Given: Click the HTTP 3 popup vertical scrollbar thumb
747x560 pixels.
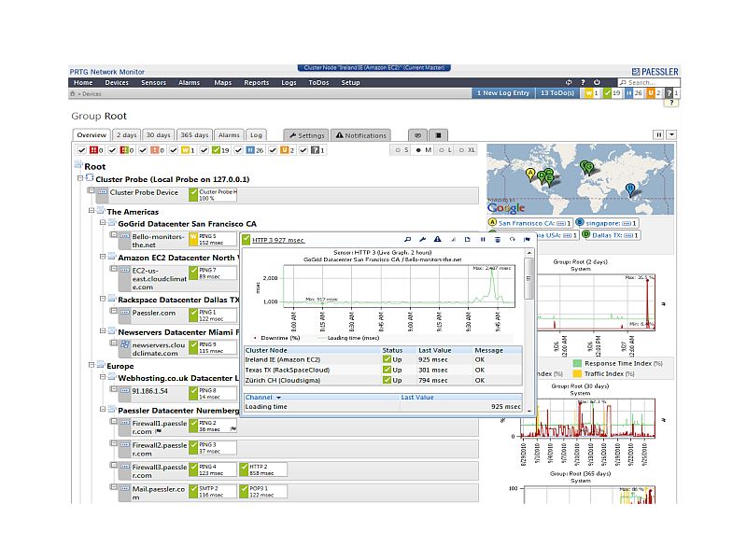Looking at the screenshot, I should [529, 278].
